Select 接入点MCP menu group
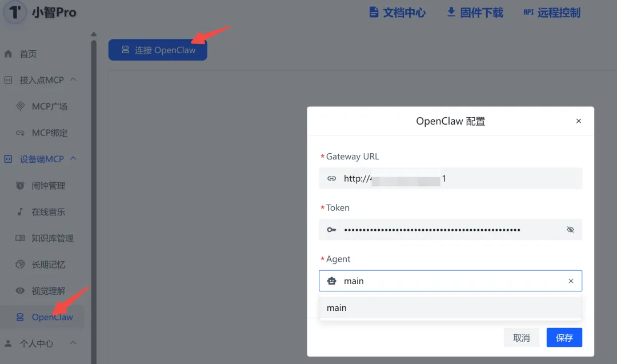 pyautogui.click(x=42, y=80)
